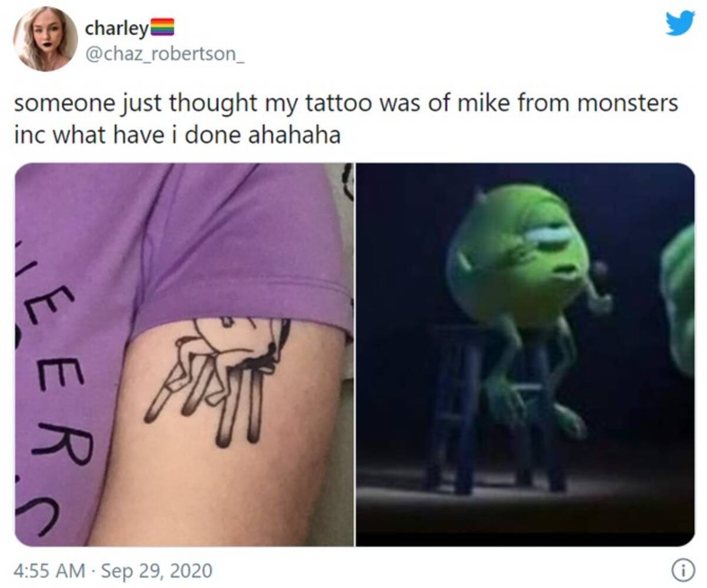Click the Sep 29, 2020 date

[156, 570]
